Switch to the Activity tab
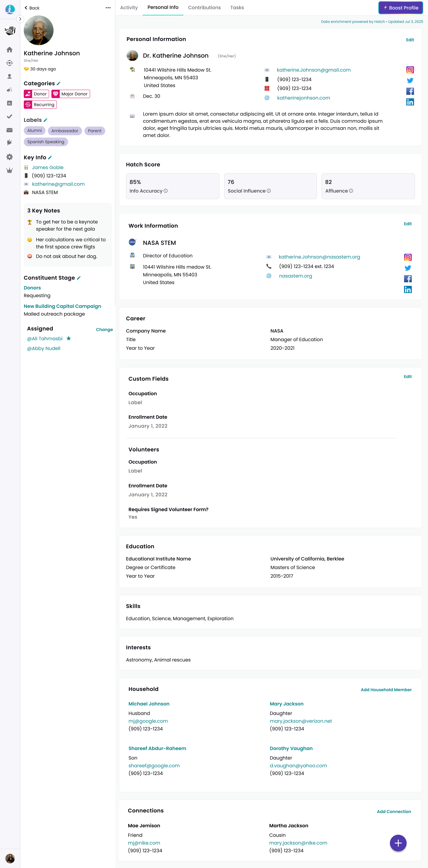 pyautogui.click(x=129, y=7)
